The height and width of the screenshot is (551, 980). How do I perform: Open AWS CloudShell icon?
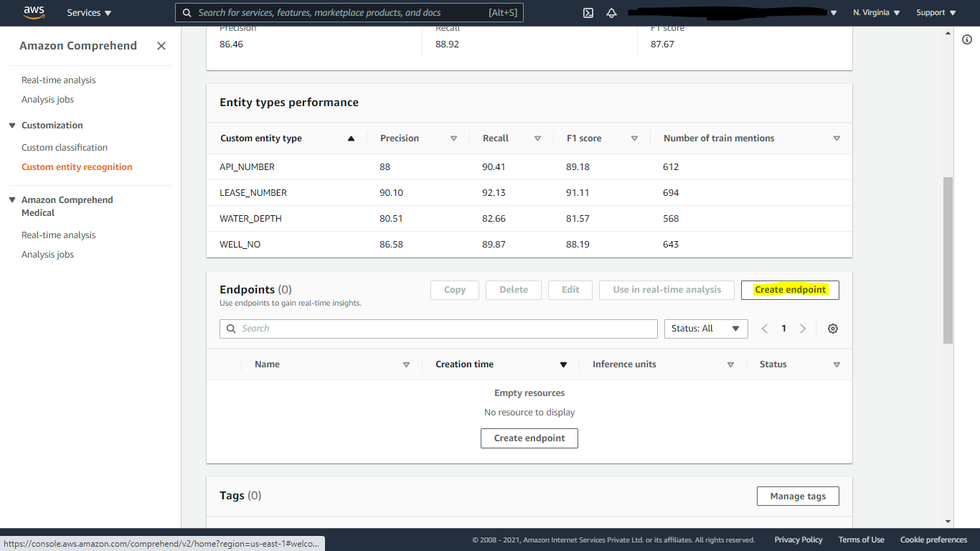588,13
